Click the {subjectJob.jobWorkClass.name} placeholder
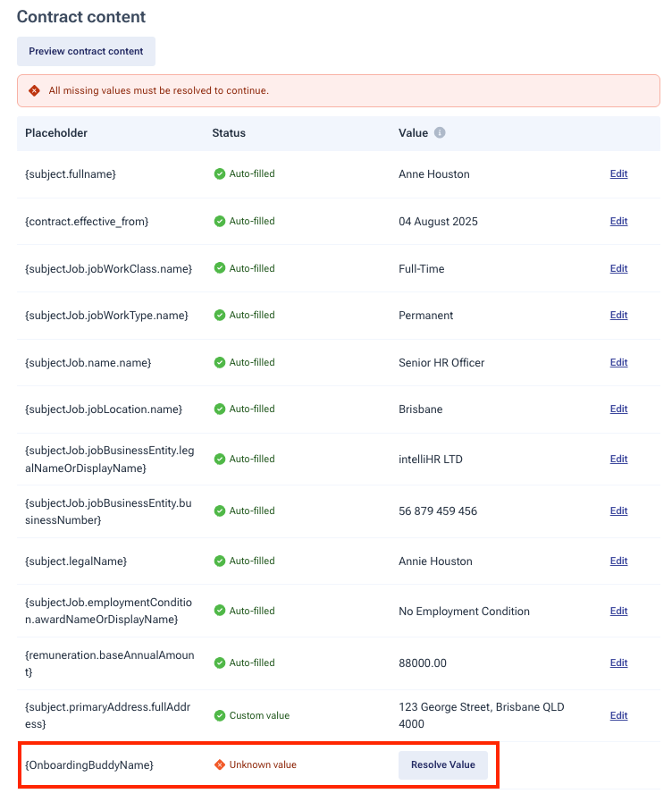 pos(108,269)
